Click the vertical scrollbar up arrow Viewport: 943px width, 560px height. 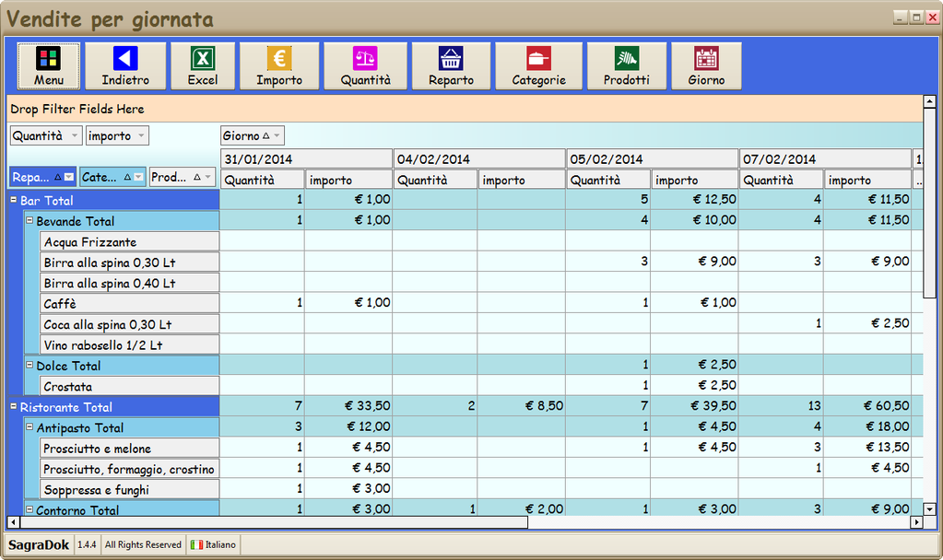tap(929, 101)
